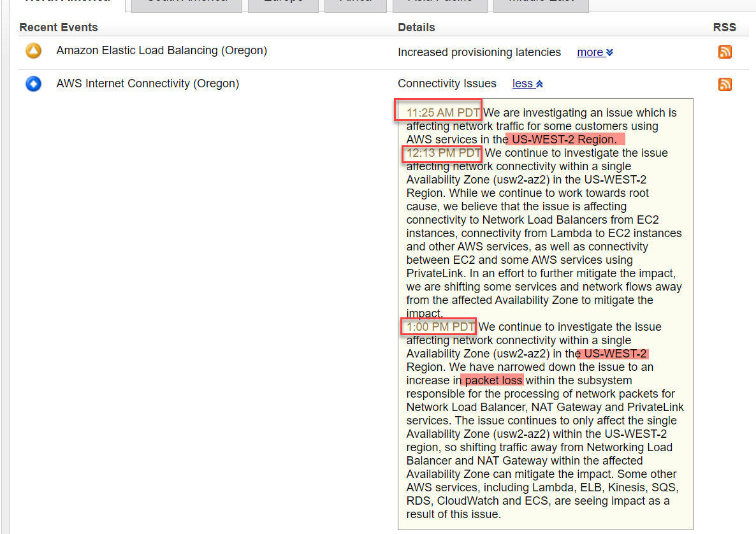
Task: Click the "RSS" column header
Action: pyautogui.click(x=724, y=27)
